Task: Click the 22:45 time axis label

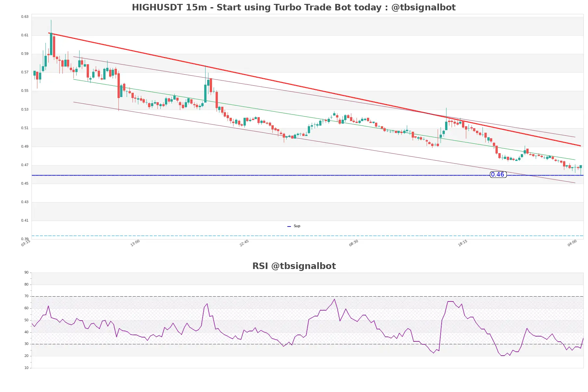Action: coord(244,243)
